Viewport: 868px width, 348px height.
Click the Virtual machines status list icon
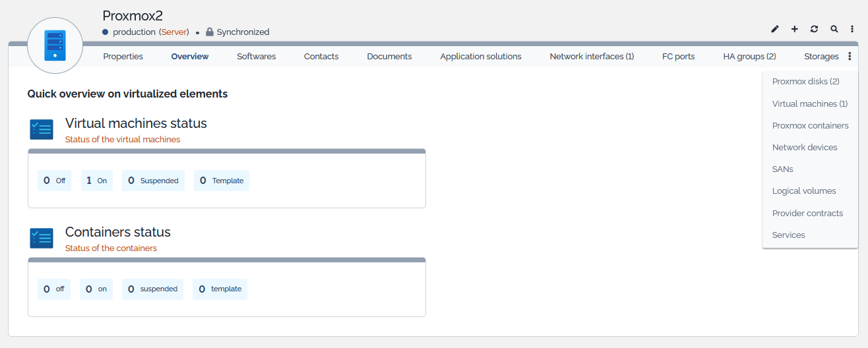pos(42,130)
